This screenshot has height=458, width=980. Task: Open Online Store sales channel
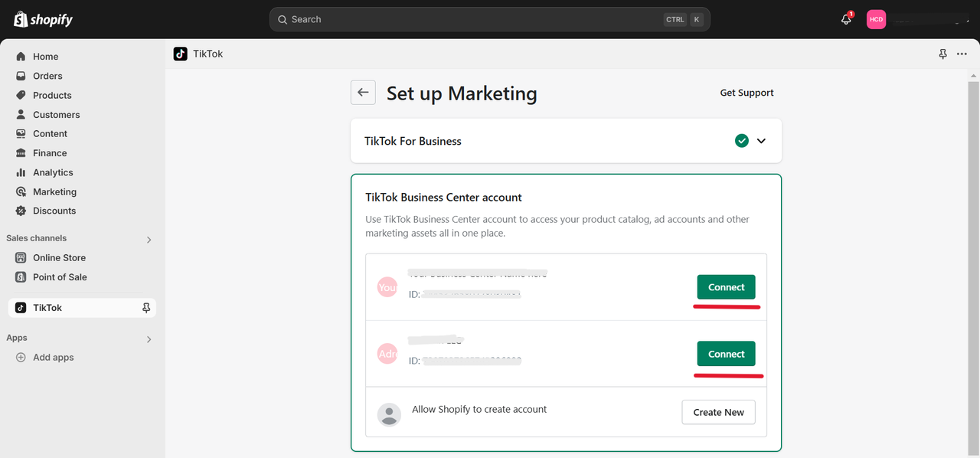[59, 258]
